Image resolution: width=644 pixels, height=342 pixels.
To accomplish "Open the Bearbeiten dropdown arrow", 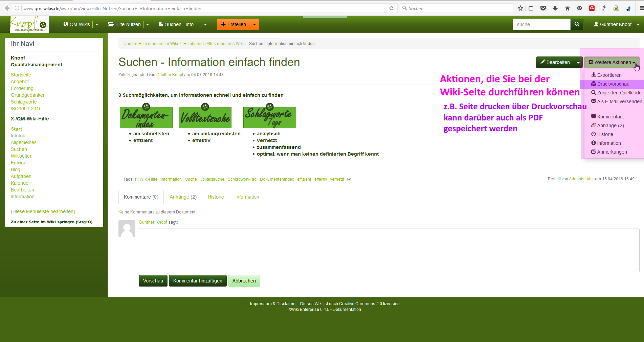I will 578,62.
